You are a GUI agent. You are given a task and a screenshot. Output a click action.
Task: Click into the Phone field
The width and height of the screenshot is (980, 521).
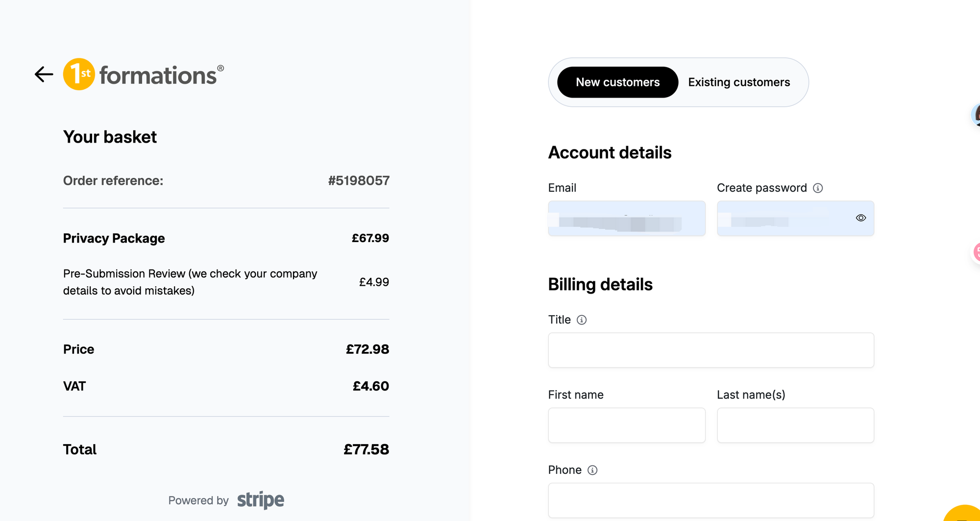click(x=711, y=500)
